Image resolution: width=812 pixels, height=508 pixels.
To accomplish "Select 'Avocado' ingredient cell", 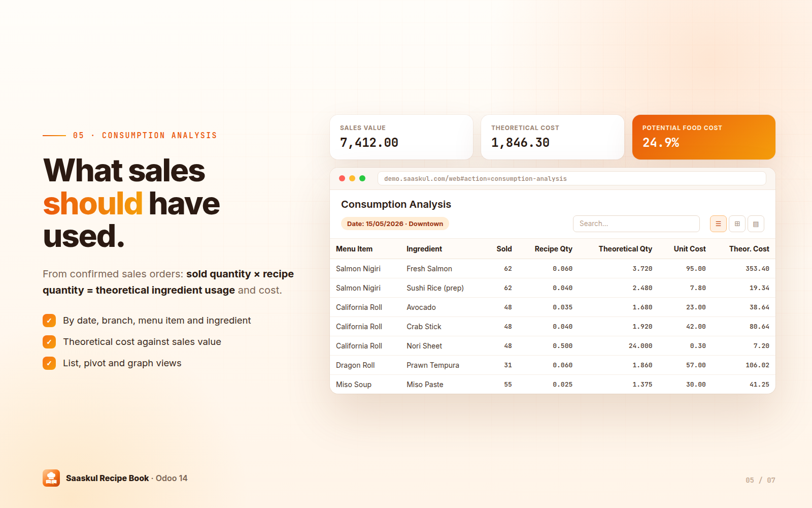I will (421, 307).
